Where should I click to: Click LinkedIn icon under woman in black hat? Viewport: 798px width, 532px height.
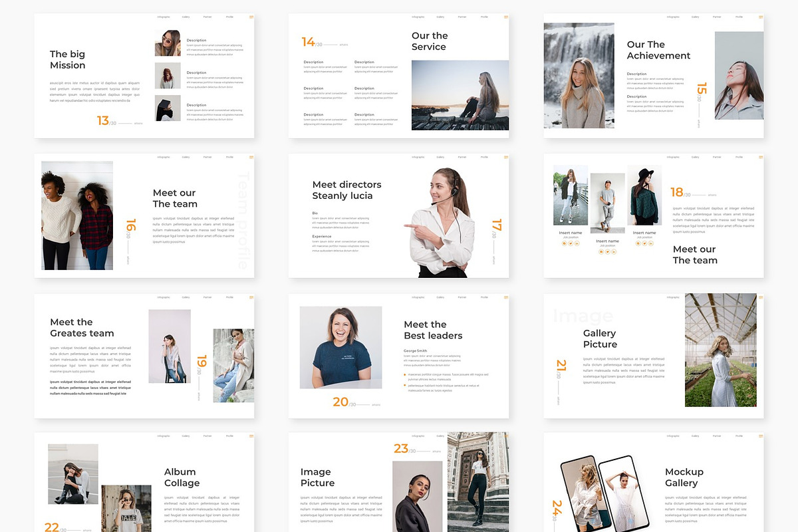[x=650, y=243]
